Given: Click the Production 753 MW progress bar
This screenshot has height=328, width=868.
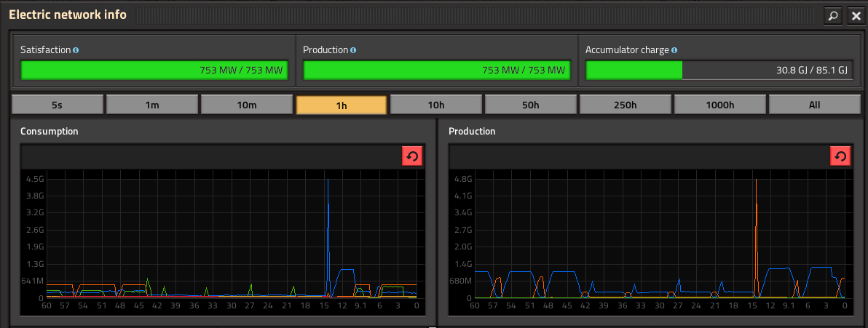Looking at the screenshot, I should click(436, 70).
